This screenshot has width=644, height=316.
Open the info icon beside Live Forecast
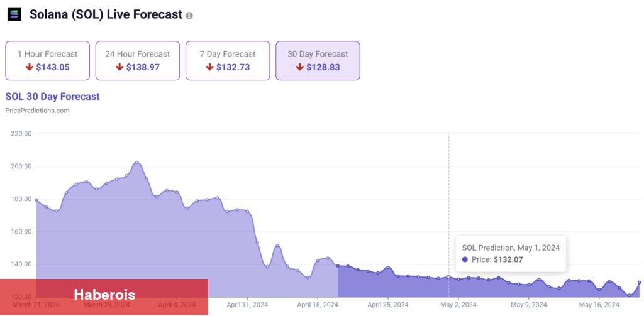pyautogui.click(x=189, y=16)
